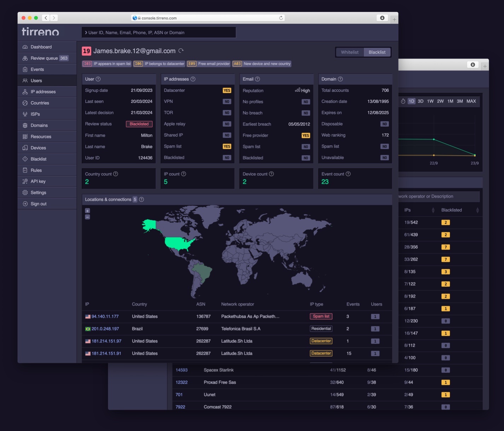The image size is (504, 431).
Task: Open ASN 14593 Spacex Starlink link
Action: pos(181,370)
